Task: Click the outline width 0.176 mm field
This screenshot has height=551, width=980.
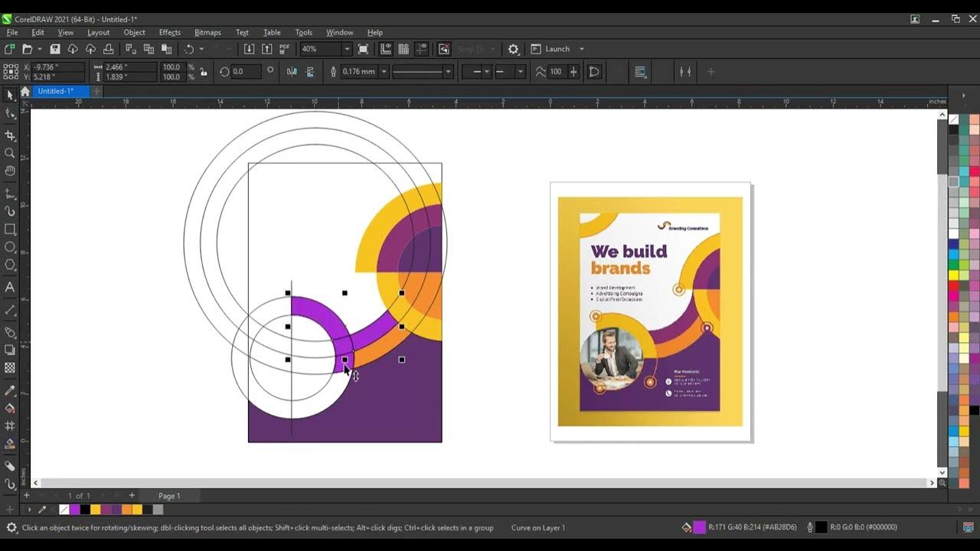Action: 358,72
